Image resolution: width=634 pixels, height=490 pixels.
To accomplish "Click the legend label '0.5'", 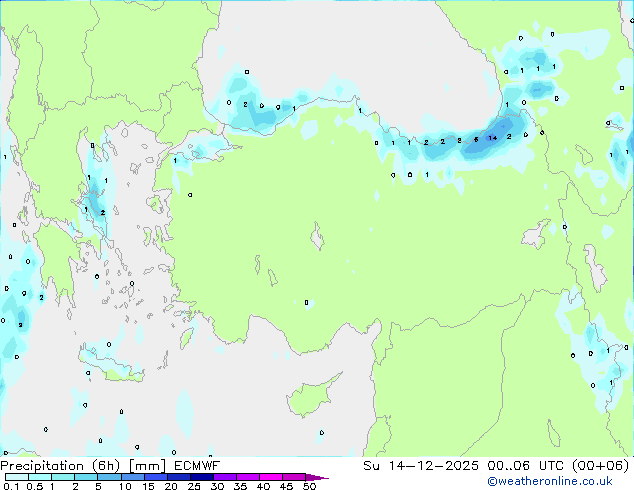I will (x=35, y=486).
